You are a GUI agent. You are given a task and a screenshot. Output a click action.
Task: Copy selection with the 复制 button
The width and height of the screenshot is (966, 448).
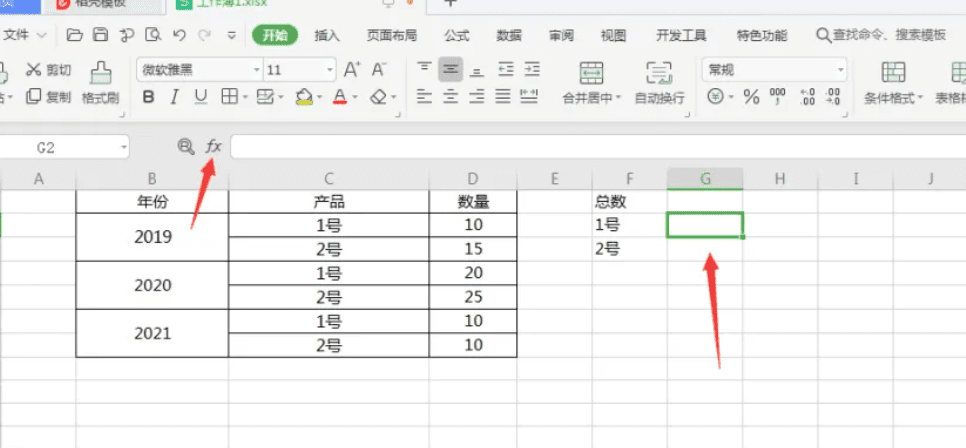click(x=49, y=97)
